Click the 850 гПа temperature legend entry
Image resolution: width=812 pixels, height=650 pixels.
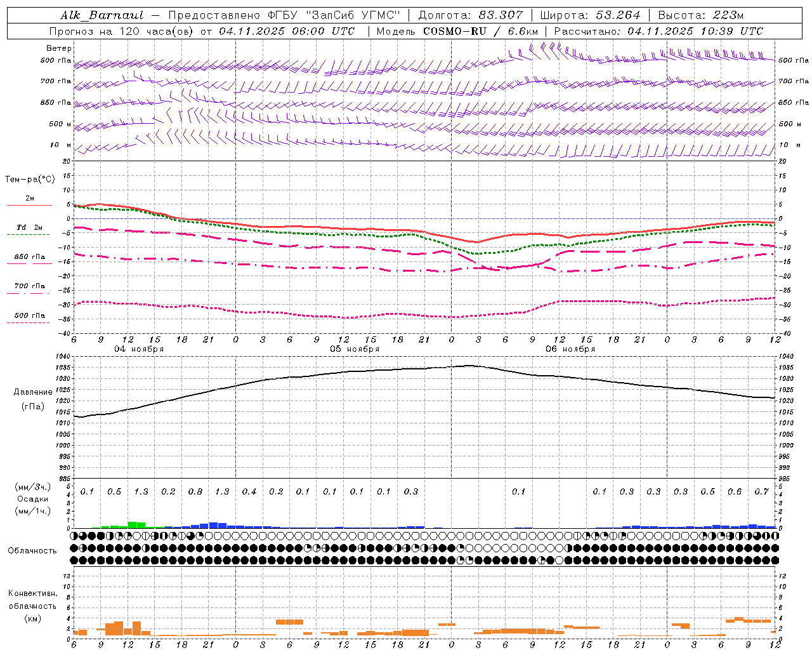click(30, 257)
